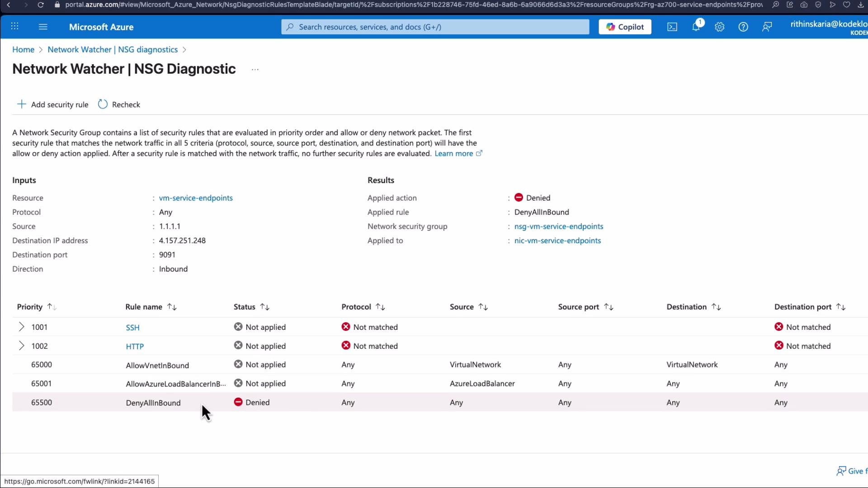Click Destination IP address value 4.157.251.248
Image resolution: width=868 pixels, height=488 pixels.
pyautogui.click(x=182, y=240)
